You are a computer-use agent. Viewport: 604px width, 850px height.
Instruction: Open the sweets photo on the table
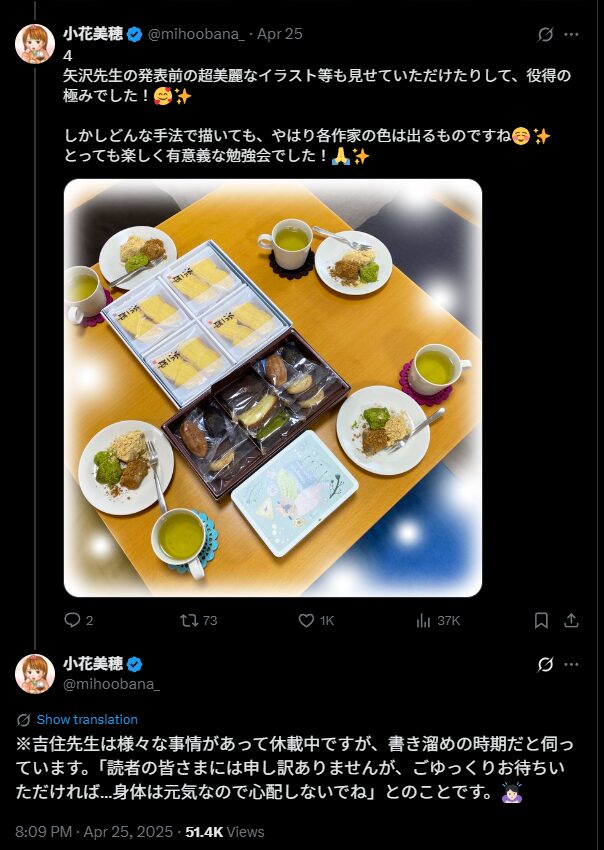pos(273,388)
